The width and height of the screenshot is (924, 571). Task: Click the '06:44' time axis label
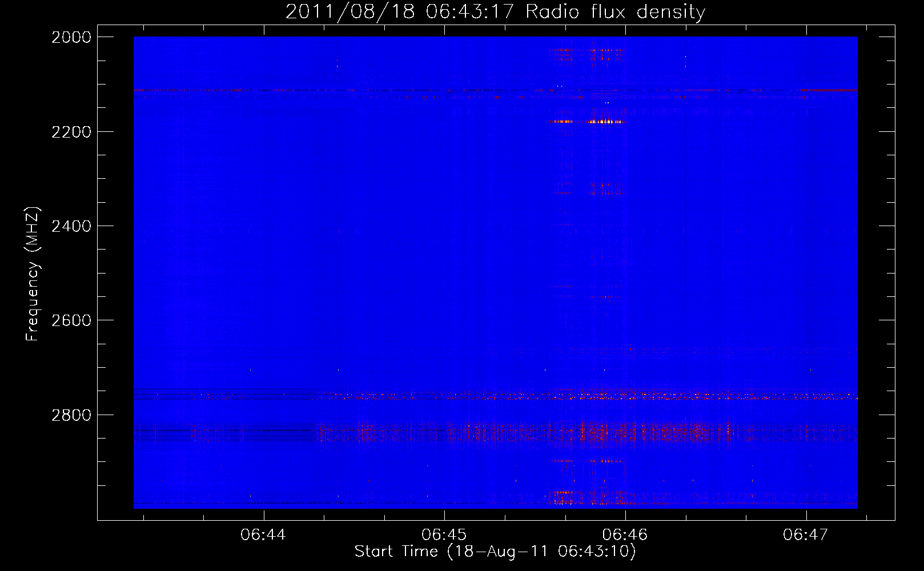(x=263, y=534)
